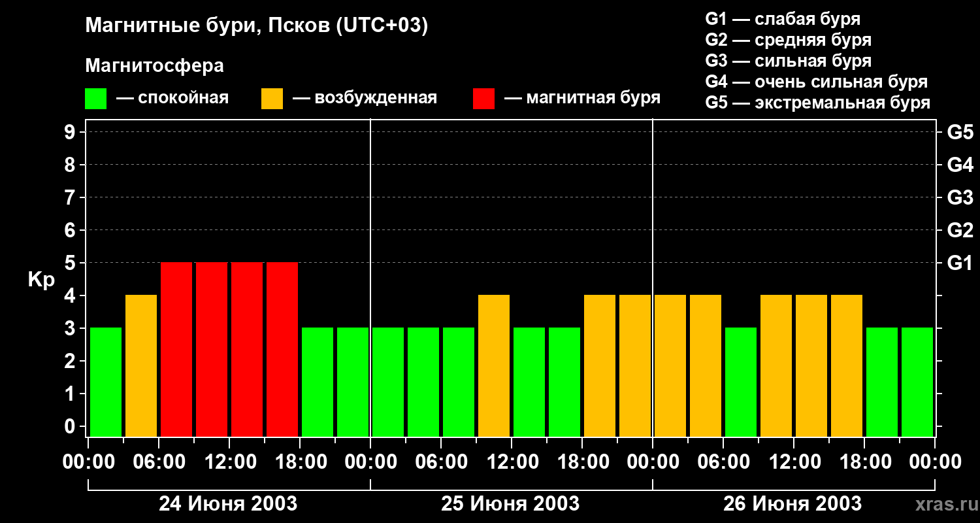Click the line "G3 — сильная буря"
This screenshot has height=523, width=980.
[788, 61]
